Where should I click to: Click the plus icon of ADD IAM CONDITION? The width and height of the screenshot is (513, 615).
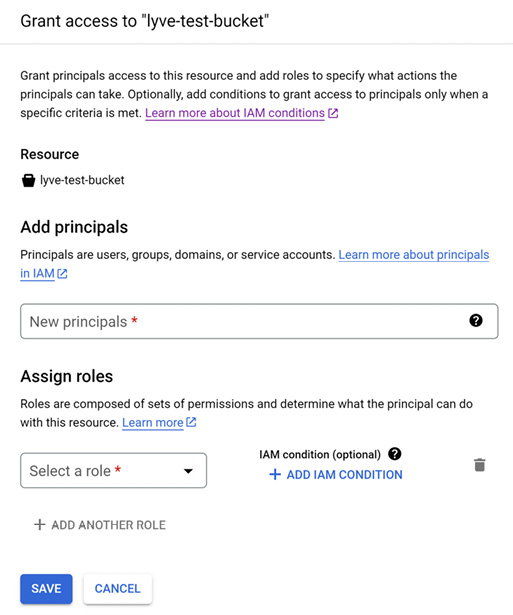[275, 474]
